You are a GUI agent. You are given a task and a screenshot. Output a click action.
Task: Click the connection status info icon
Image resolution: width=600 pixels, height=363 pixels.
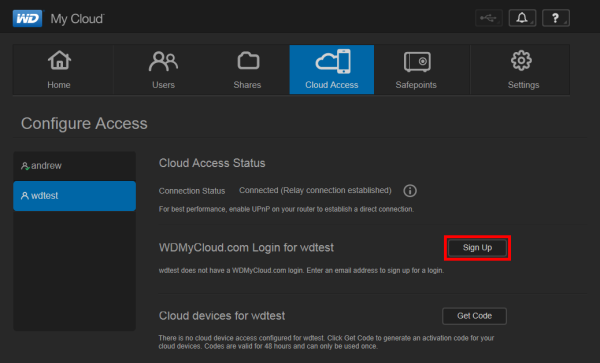coord(410,190)
